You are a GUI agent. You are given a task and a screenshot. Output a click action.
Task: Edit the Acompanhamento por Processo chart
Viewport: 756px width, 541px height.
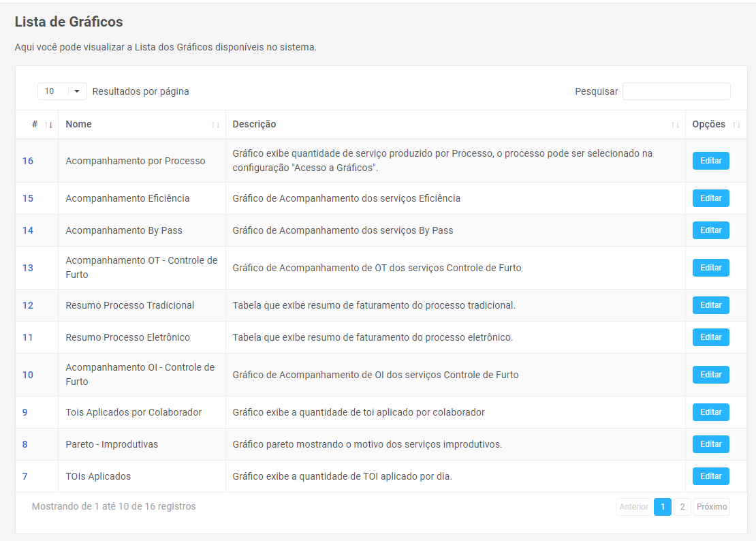[x=710, y=161]
